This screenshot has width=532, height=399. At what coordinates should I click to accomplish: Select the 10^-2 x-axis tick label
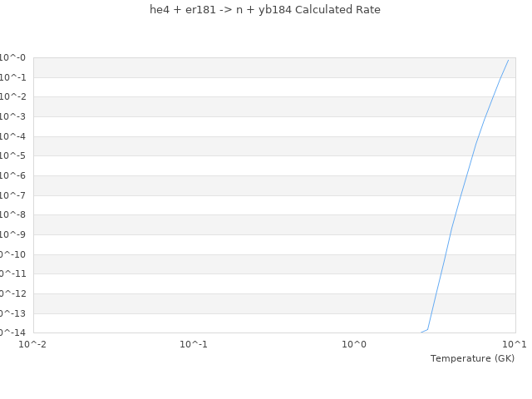(33, 344)
